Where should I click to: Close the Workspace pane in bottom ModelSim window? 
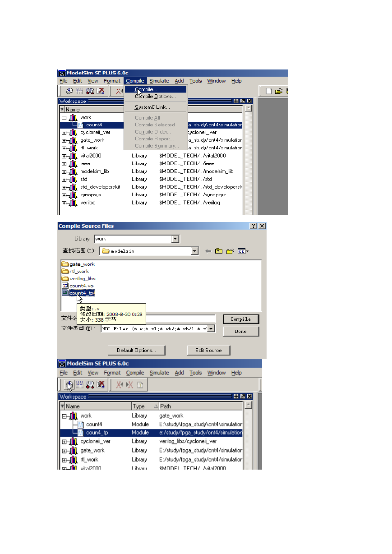pos(249,397)
